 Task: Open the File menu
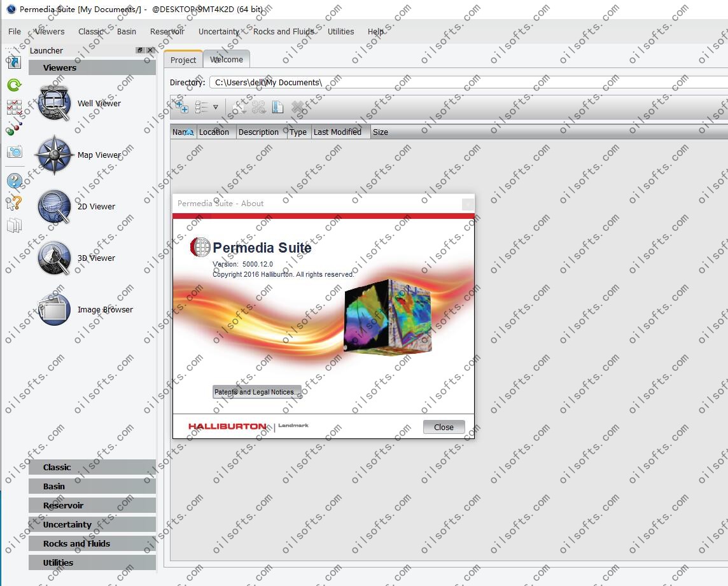[x=15, y=31]
